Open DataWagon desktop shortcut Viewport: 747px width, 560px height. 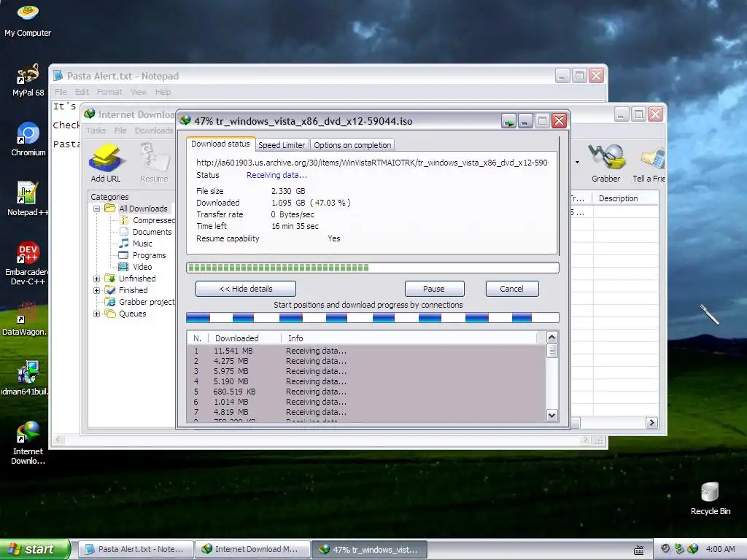[x=26, y=318]
